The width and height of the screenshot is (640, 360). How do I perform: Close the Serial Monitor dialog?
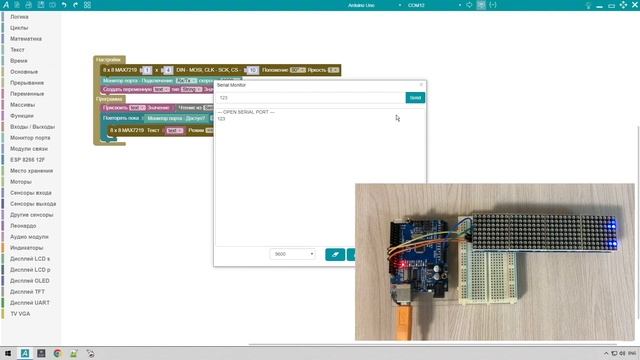click(421, 84)
